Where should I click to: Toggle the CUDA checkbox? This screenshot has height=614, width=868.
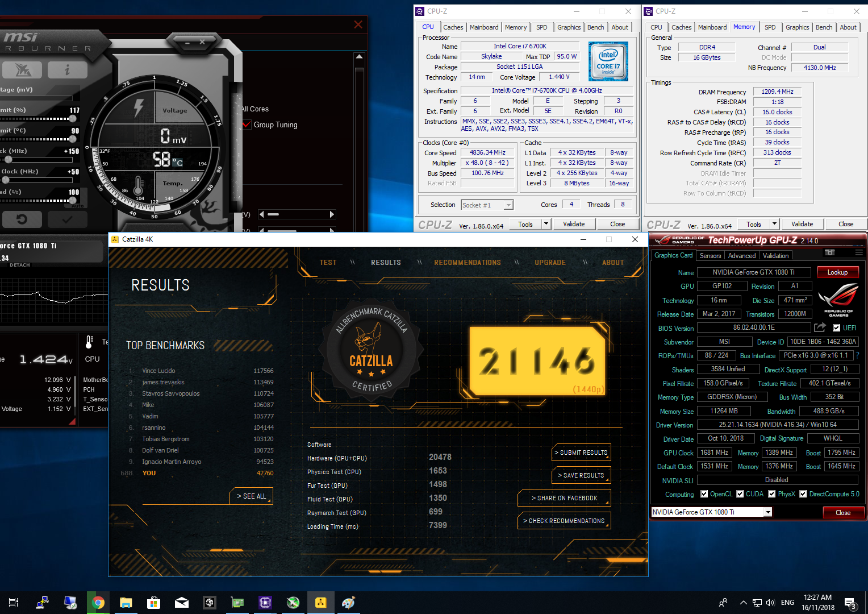click(740, 494)
